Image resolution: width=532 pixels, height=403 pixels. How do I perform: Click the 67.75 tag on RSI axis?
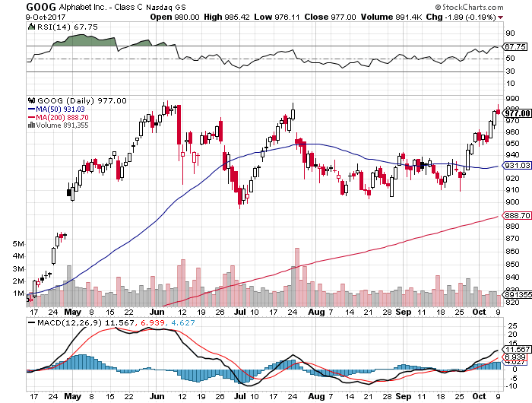click(x=515, y=46)
